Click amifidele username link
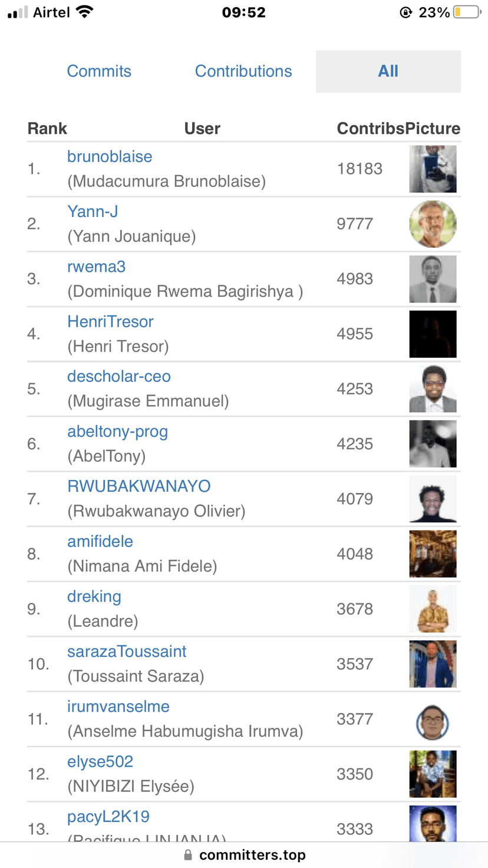 100,541
